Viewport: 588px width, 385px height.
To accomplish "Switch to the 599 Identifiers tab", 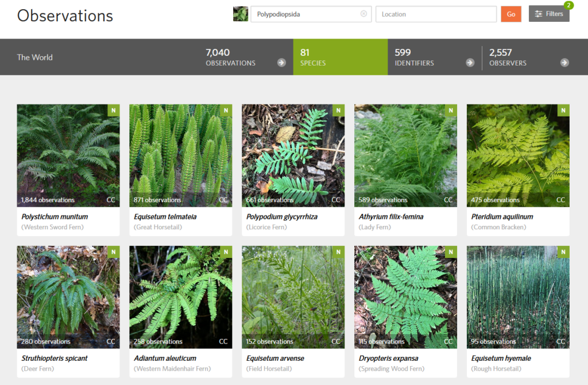I will pos(435,57).
